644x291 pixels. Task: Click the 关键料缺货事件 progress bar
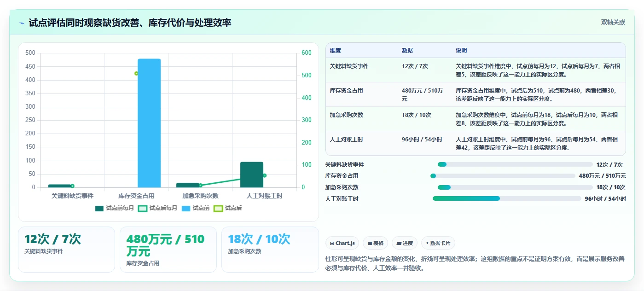coord(515,164)
